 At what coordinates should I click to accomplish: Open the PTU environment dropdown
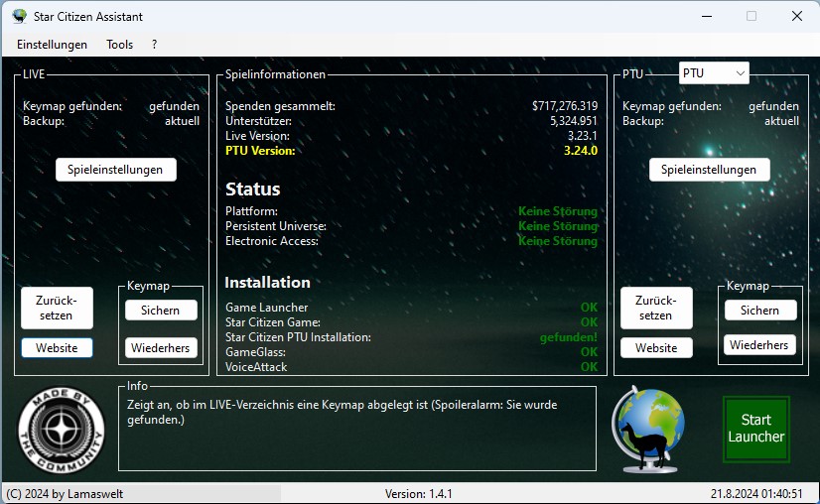click(x=714, y=73)
